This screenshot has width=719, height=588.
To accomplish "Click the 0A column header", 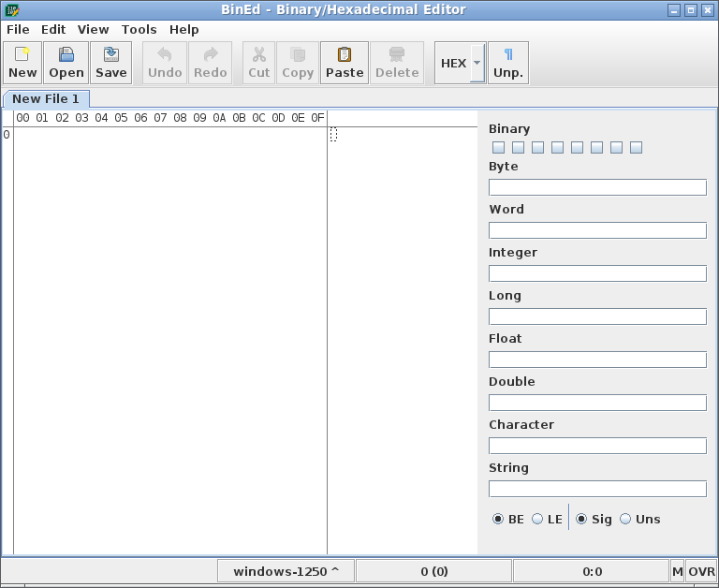I will [x=219, y=118].
